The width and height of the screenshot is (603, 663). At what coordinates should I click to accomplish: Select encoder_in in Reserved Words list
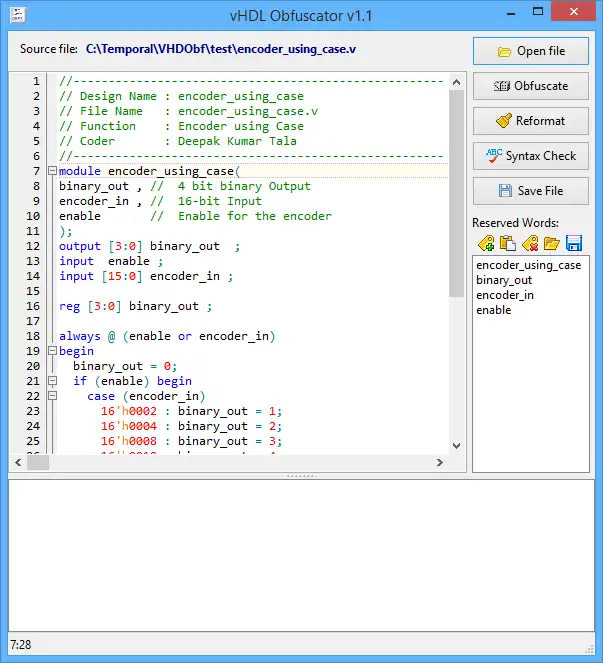505,295
